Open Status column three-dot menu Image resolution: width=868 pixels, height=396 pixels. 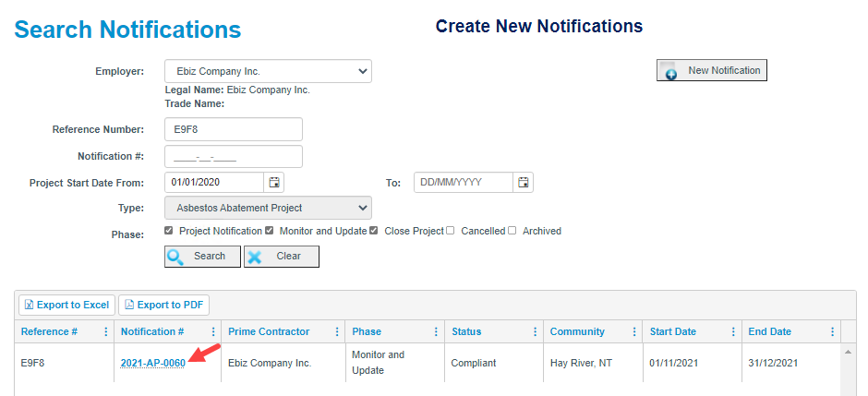tap(535, 331)
